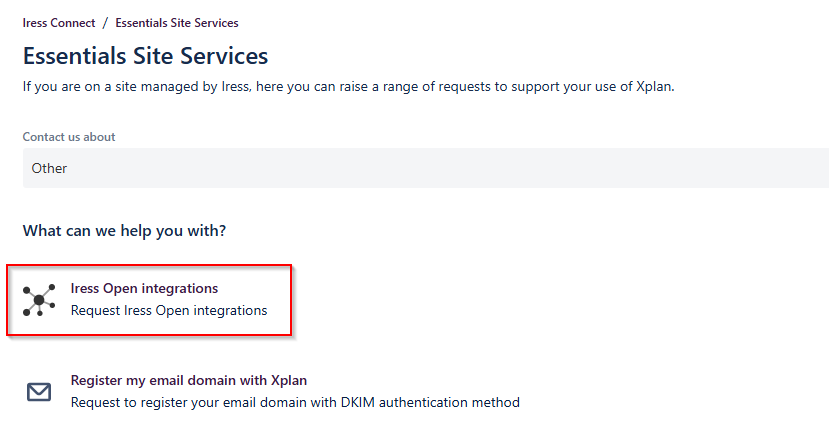829x441 pixels.
Task: Click the Request Iress Open integrations description
Action: click(169, 310)
